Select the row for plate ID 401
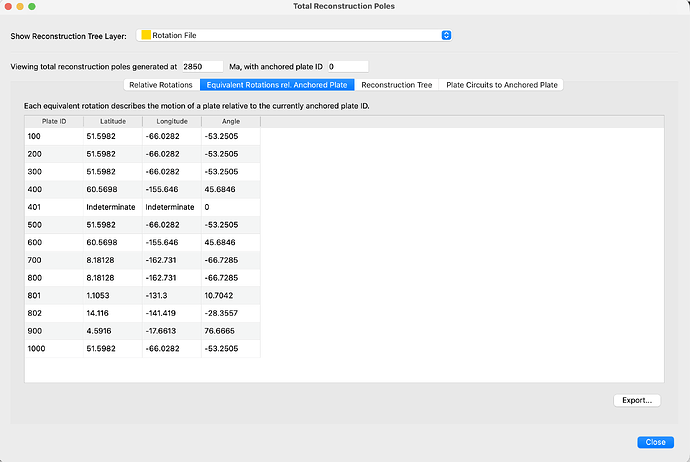690x462 pixels. coord(143,207)
